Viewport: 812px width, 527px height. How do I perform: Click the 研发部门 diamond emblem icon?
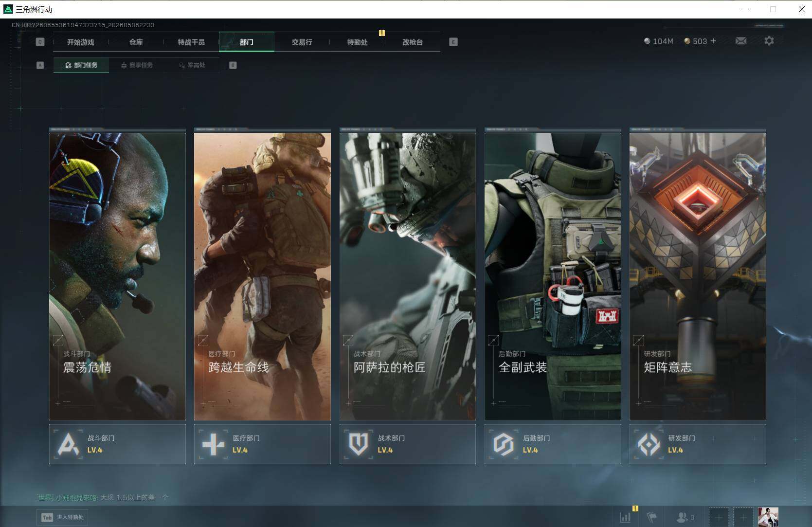[649, 444]
